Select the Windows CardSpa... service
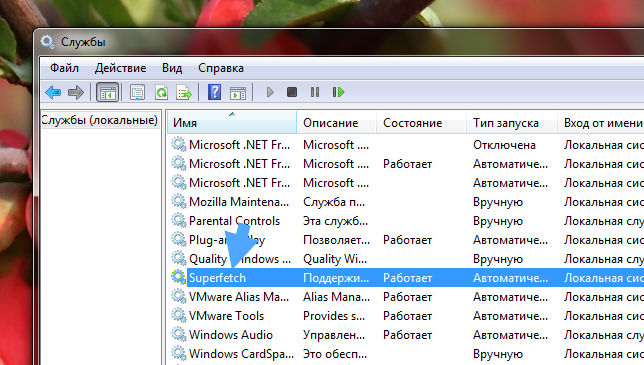This screenshot has height=365, width=644. click(x=242, y=354)
